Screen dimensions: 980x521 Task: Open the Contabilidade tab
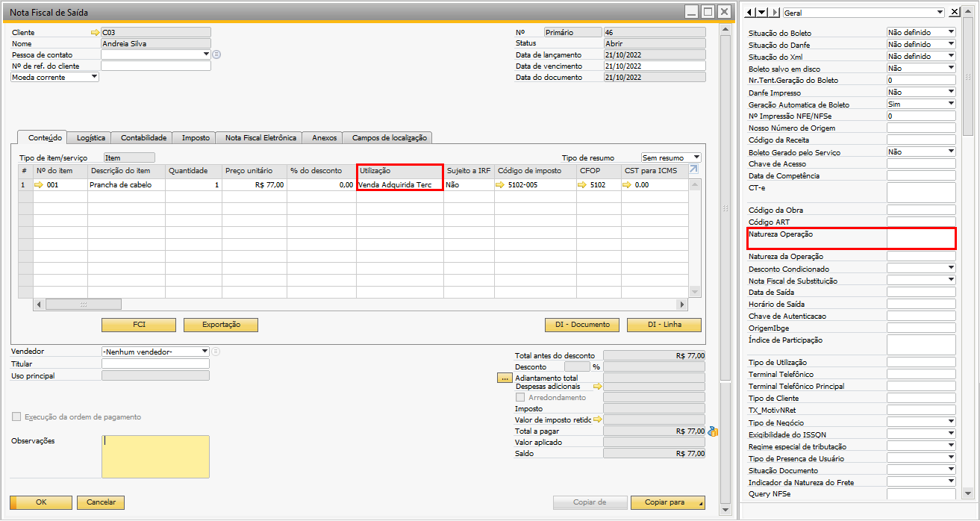point(143,137)
